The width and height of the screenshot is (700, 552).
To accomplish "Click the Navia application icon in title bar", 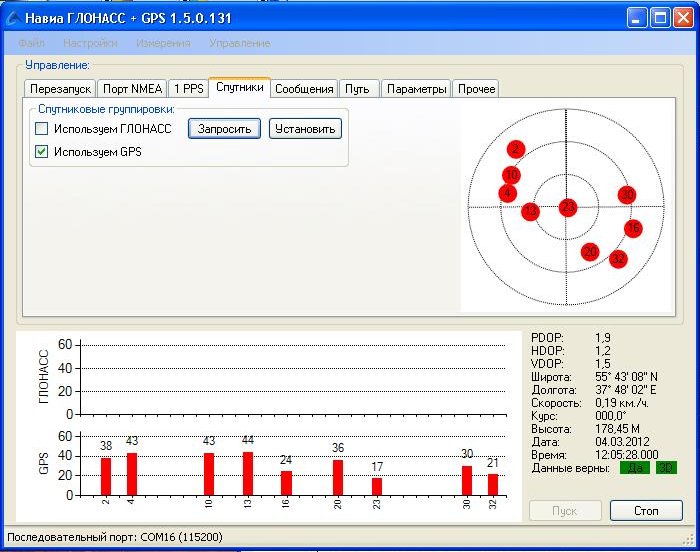I will coord(12,18).
